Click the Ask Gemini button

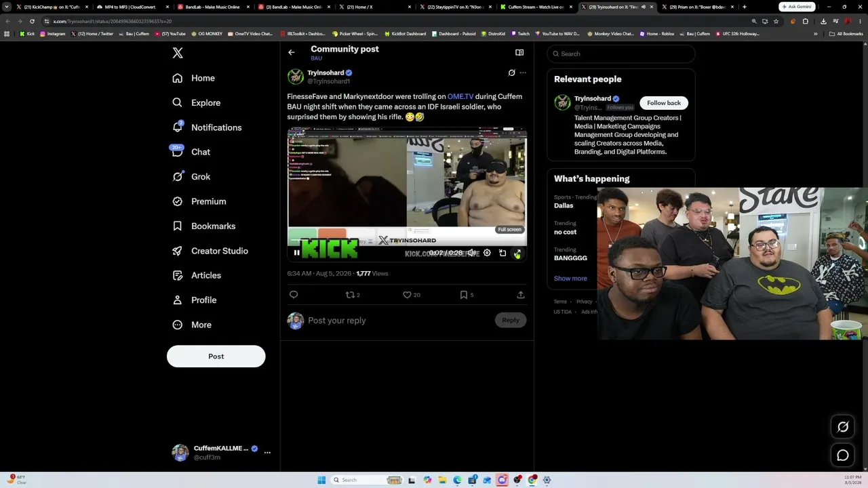tap(797, 7)
